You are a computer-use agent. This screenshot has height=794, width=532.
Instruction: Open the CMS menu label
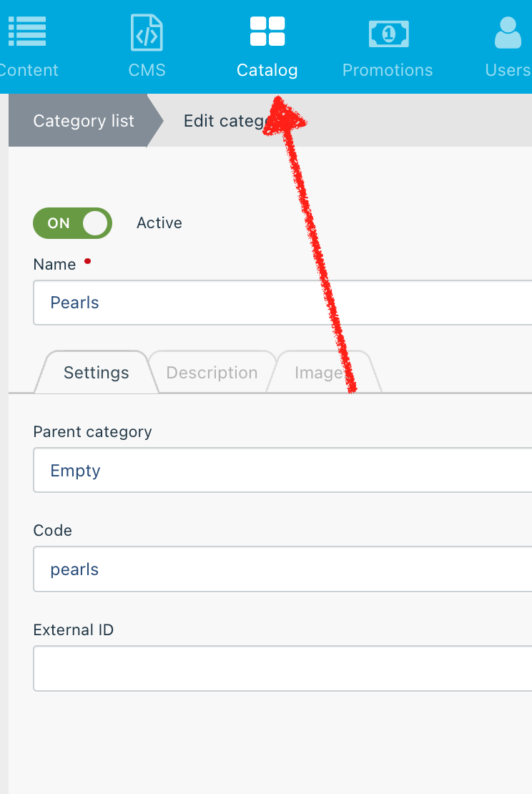[147, 70]
